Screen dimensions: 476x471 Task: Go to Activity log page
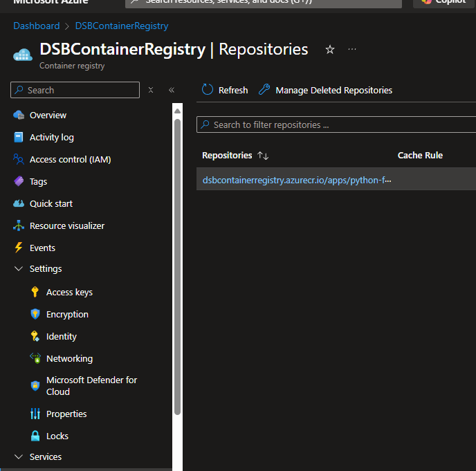(x=51, y=137)
